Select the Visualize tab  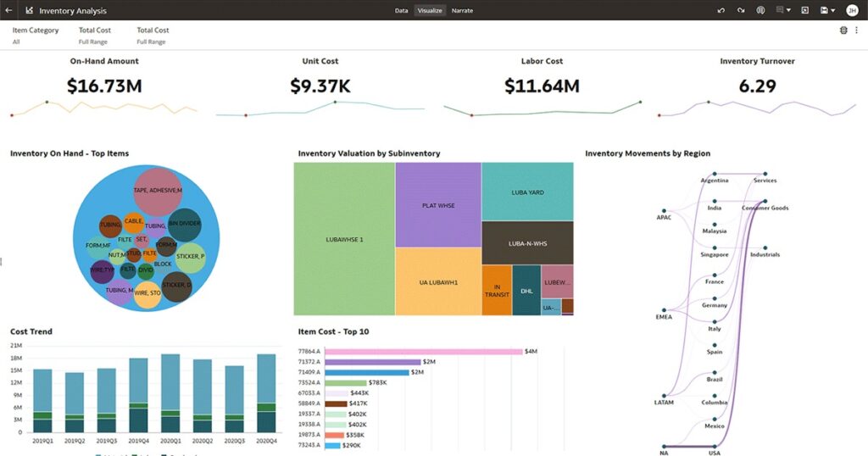tap(429, 10)
